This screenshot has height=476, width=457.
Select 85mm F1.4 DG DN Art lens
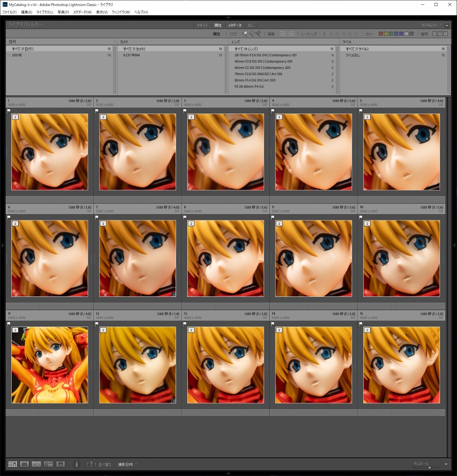pyautogui.click(x=282, y=80)
